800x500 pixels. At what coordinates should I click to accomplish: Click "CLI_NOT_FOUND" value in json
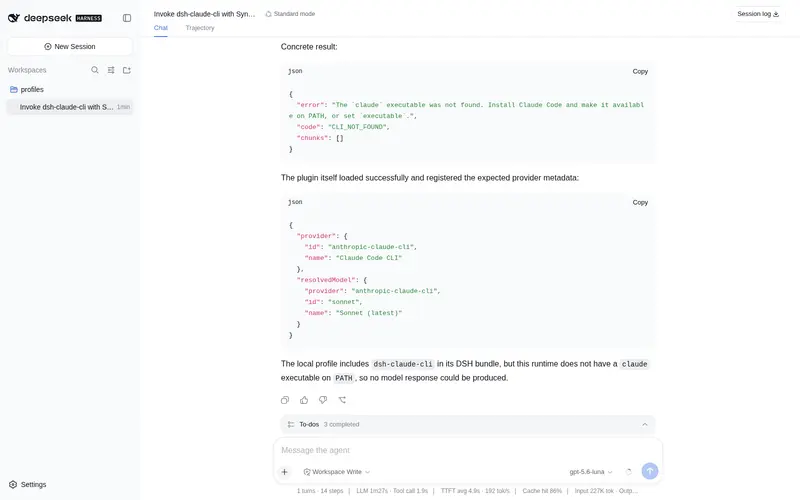359,127
